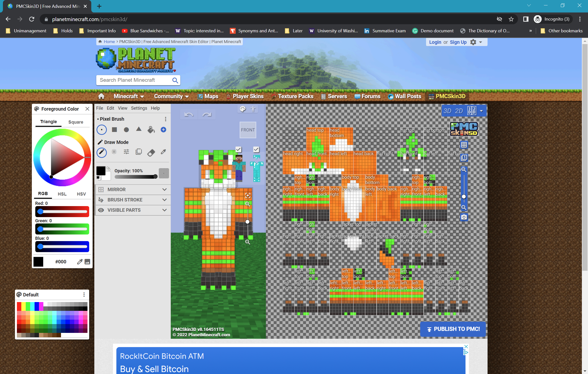Select the paint bucket fill tool
Image resolution: width=588 pixels, height=374 pixels.
click(x=151, y=130)
